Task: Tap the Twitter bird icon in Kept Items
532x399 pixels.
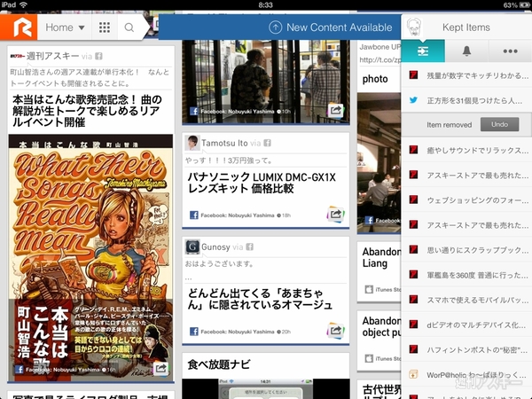Action: [x=413, y=100]
